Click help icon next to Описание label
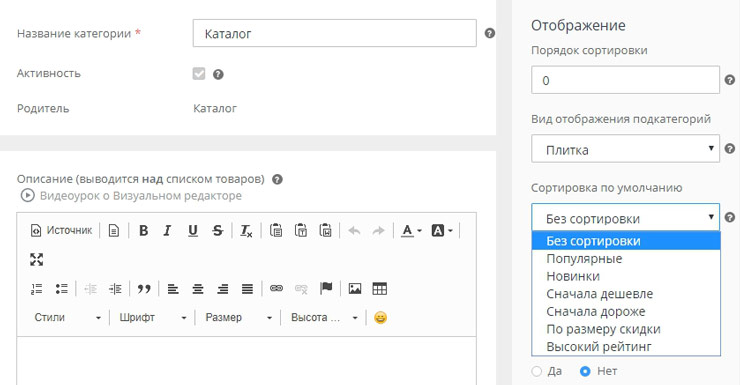This screenshot has height=385, width=740. (x=278, y=179)
